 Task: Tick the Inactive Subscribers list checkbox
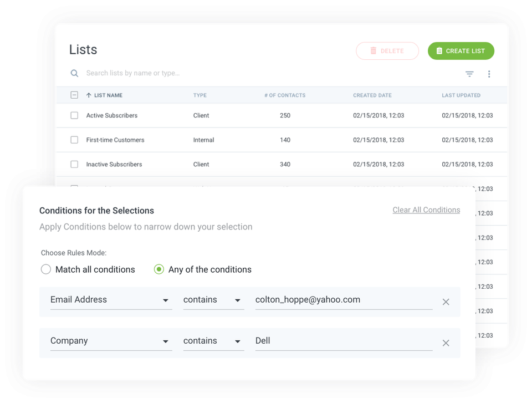tap(74, 164)
